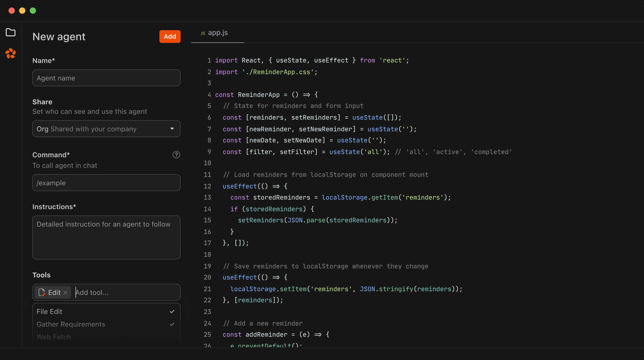Screen dimensions: 644x360
Task: Expand the Share visibility dropdown arrow
Action: coord(172,129)
